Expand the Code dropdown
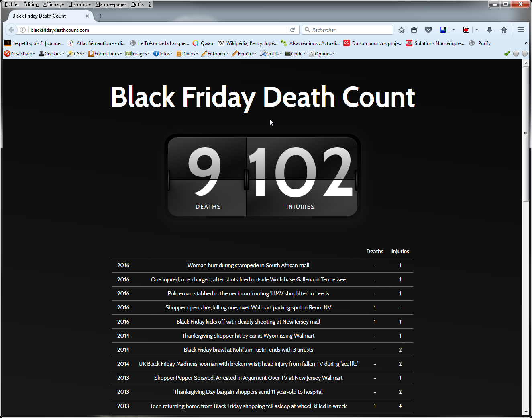Viewport: 532px width, 418px height. [295, 53]
